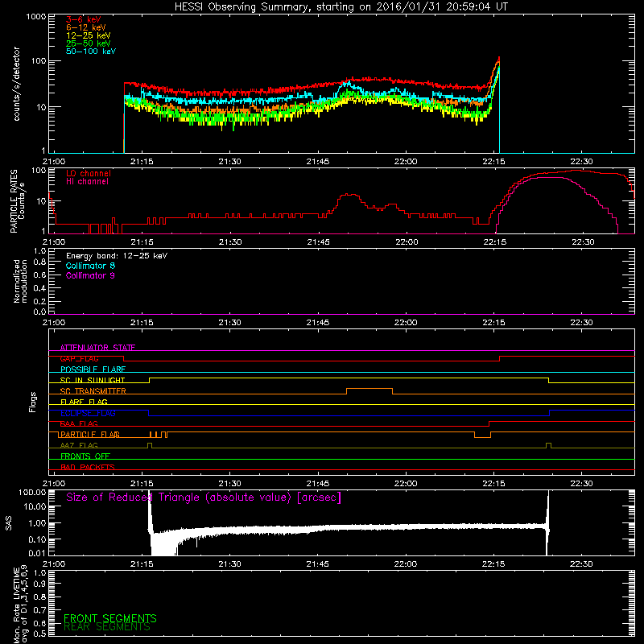Click the HI channel legend label
Viewport: 644px width, 644px height.
tap(87, 182)
